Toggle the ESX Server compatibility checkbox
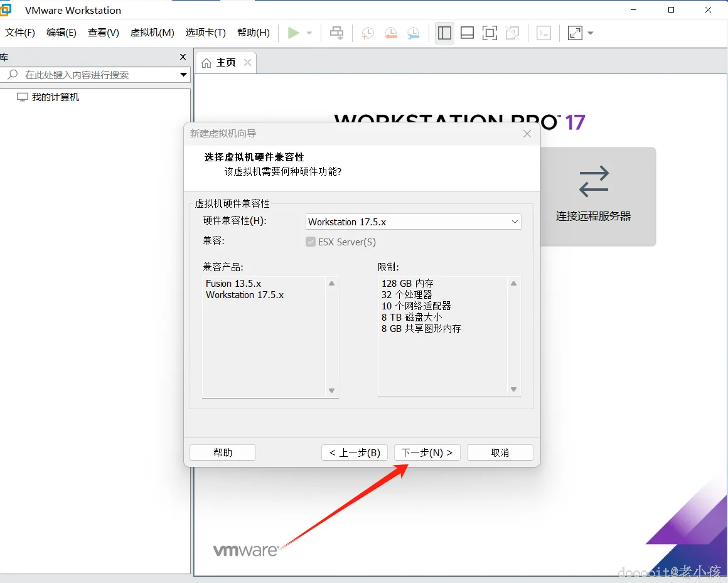 (310, 242)
